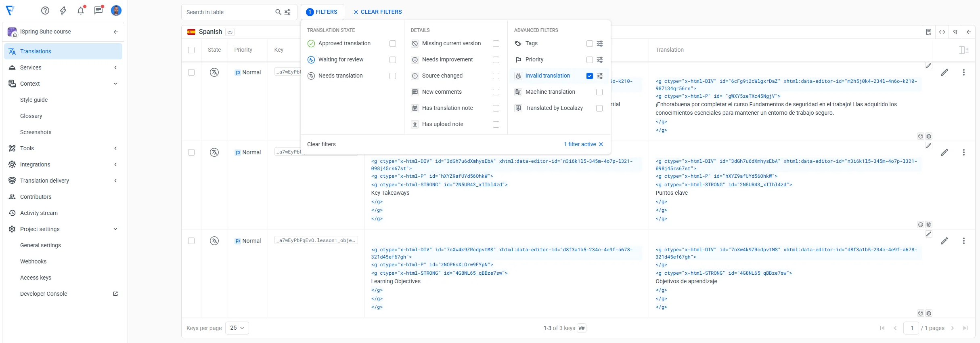980x343 pixels.
Task: Select all rows with header checkbox
Action: (x=191, y=50)
